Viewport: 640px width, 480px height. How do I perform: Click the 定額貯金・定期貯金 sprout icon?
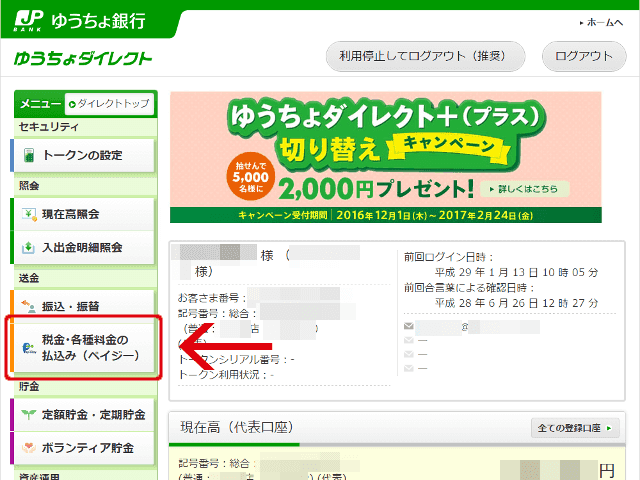(x=29, y=415)
